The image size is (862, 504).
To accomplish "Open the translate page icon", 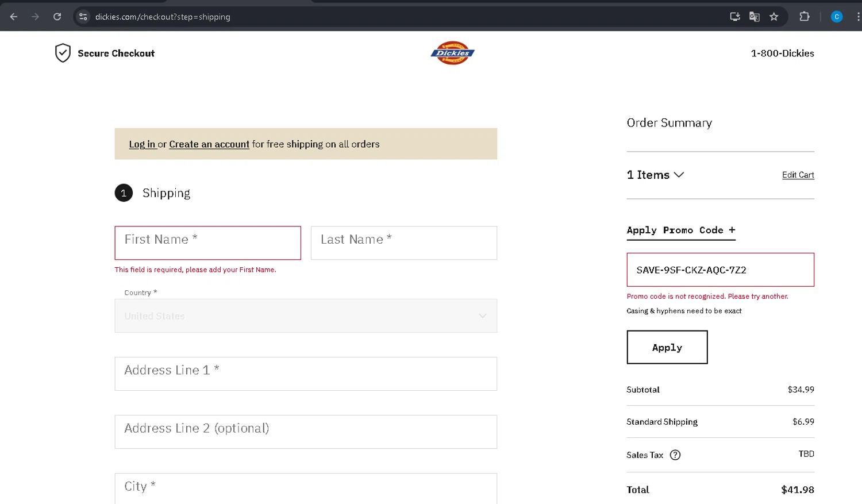I will (x=755, y=17).
